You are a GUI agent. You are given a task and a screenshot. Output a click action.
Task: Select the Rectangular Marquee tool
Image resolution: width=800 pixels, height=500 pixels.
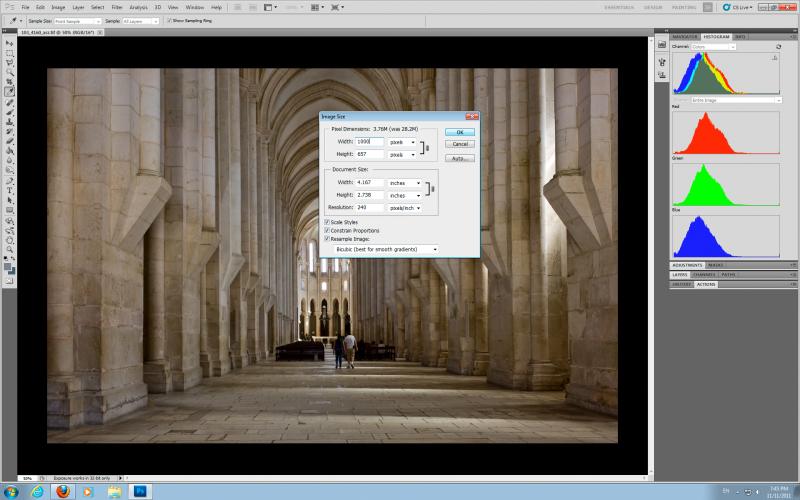pyautogui.click(x=9, y=53)
